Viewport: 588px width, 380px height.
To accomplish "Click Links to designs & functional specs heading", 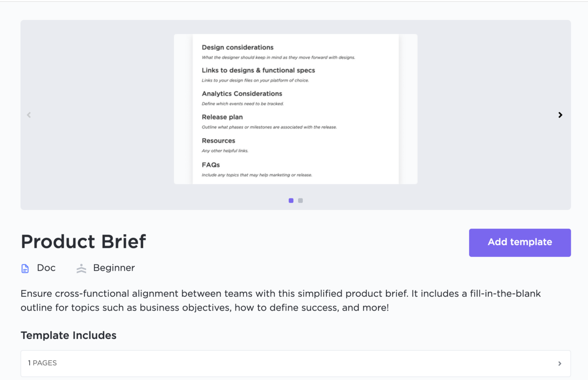I will [258, 70].
